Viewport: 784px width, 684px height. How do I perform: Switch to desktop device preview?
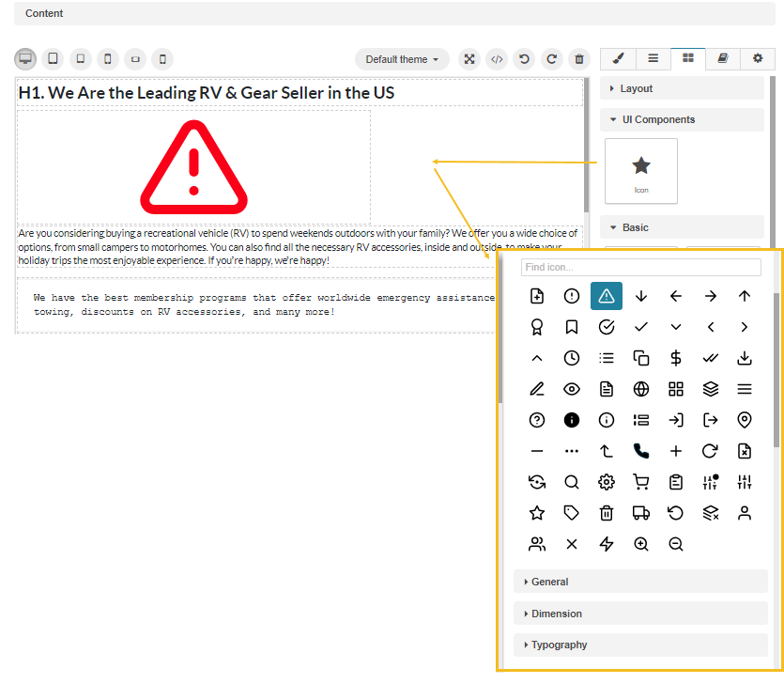[25, 59]
